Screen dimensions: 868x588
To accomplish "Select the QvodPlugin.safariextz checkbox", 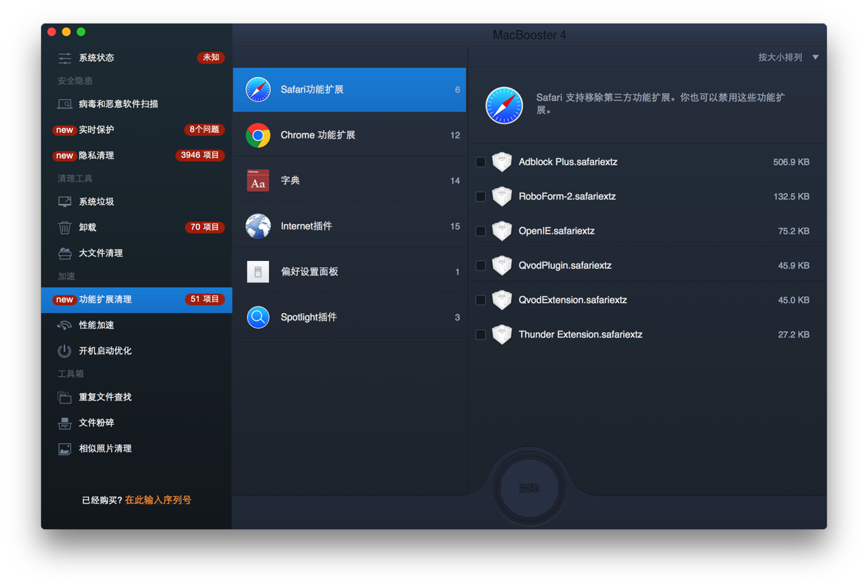I will pos(481,266).
